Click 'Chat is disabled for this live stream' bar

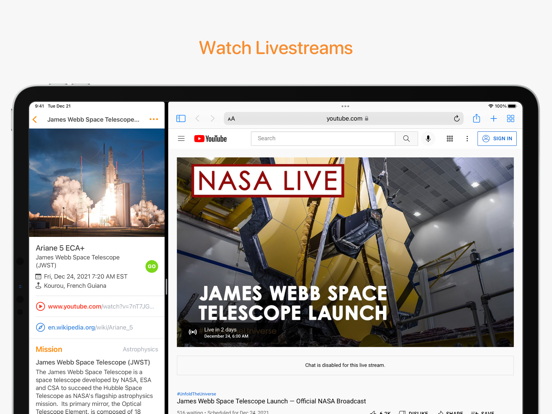pyautogui.click(x=345, y=365)
